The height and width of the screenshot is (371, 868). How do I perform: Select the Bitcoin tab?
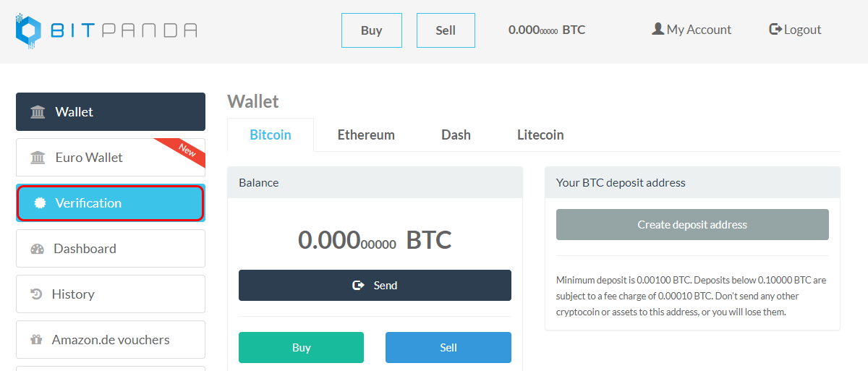(271, 135)
